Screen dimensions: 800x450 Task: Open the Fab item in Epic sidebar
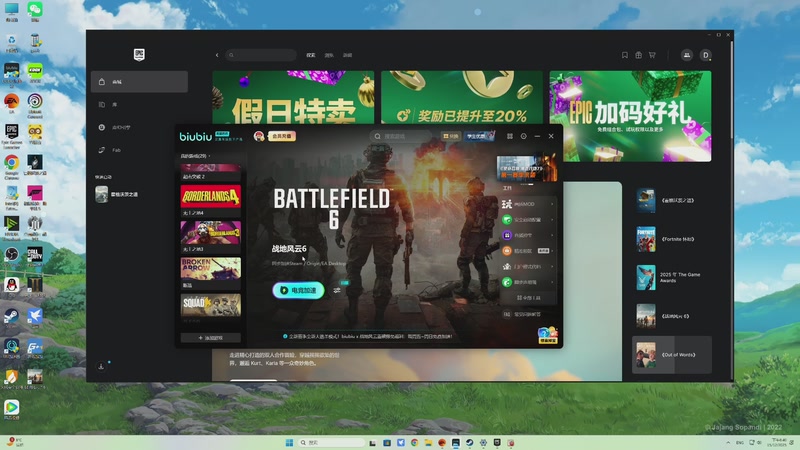pos(139,150)
